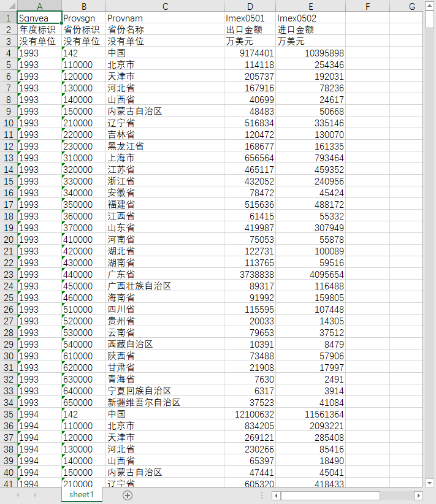Select cell containing Provnam
The image size is (436, 504).
(x=165, y=18)
